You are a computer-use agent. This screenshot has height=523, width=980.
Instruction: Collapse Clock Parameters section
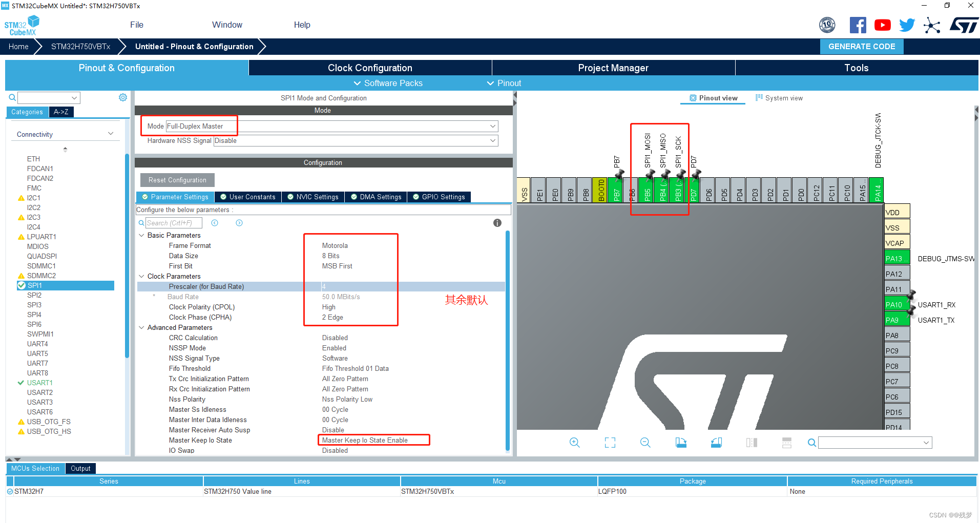[x=142, y=276]
